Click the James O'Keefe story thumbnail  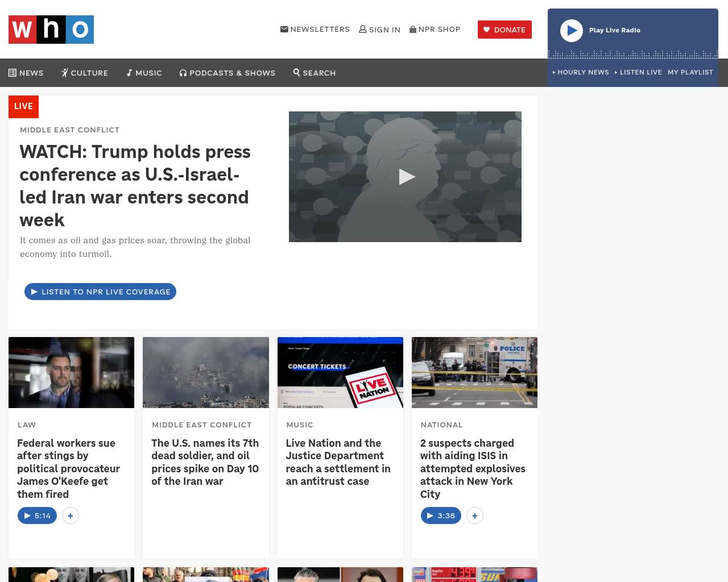tap(72, 372)
